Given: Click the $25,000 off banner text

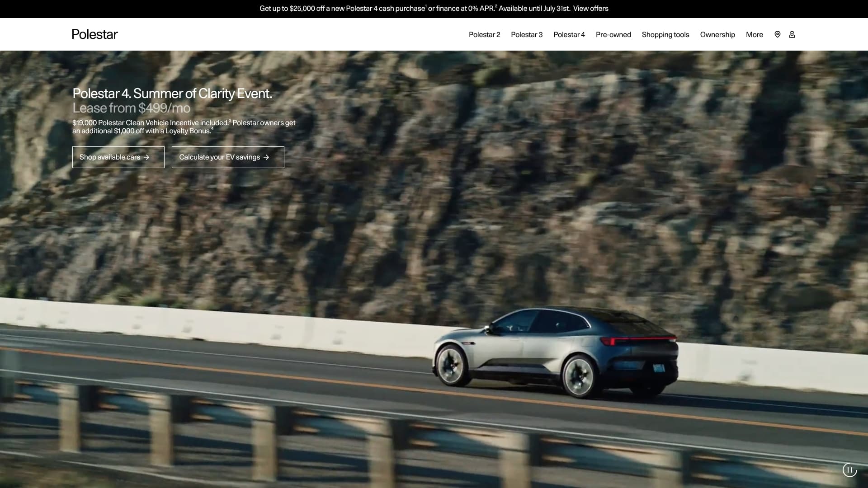Looking at the screenshot, I should (415, 9).
